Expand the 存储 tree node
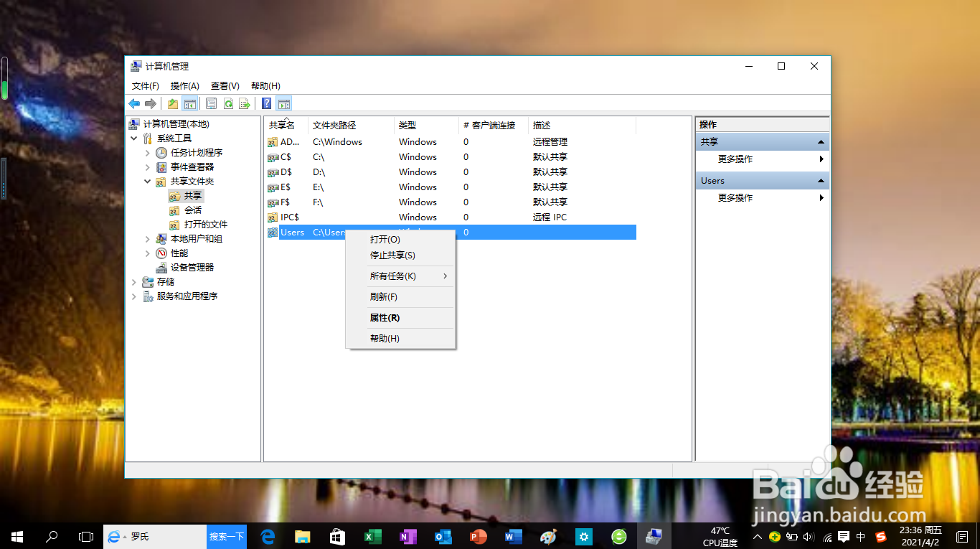 coord(134,282)
